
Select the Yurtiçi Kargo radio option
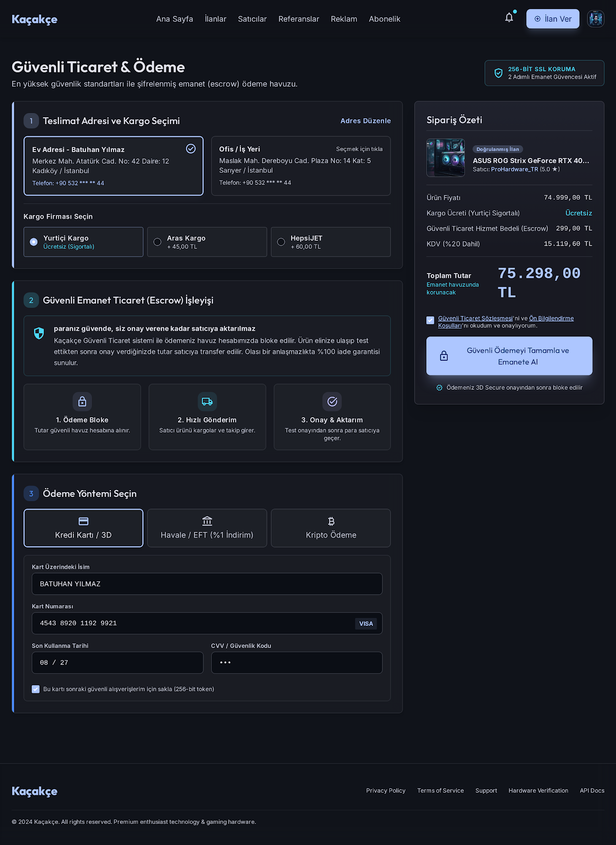tap(34, 242)
